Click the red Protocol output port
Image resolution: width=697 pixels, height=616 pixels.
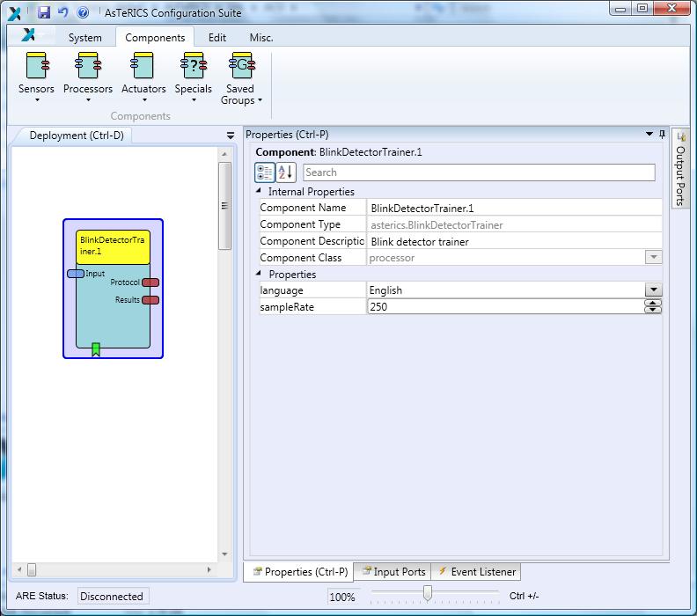(x=150, y=282)
